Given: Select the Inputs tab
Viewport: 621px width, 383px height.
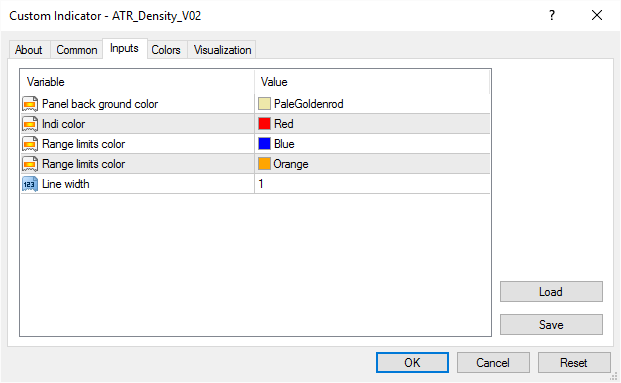Looking at the screenshot, I should (x=124, y=48).
